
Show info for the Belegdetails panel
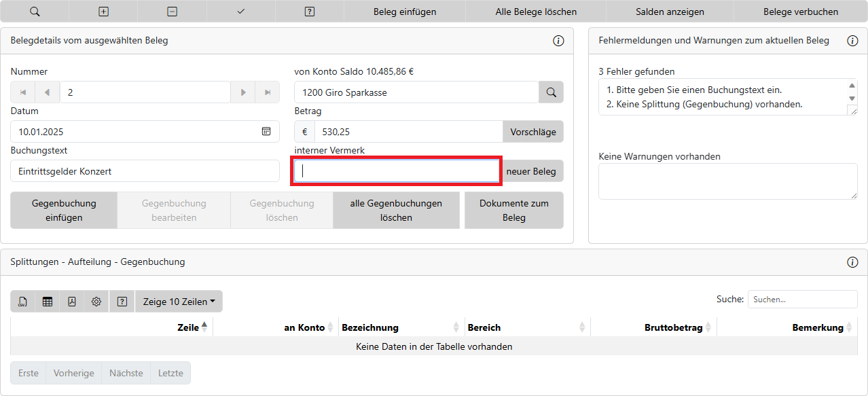pyautogui.click(x=558, y=41)
